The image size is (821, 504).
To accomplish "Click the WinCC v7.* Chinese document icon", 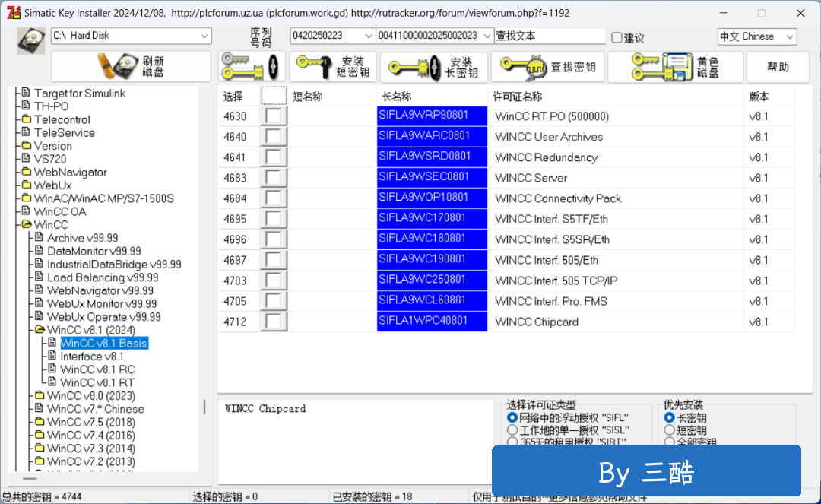I will coord(40,408).
